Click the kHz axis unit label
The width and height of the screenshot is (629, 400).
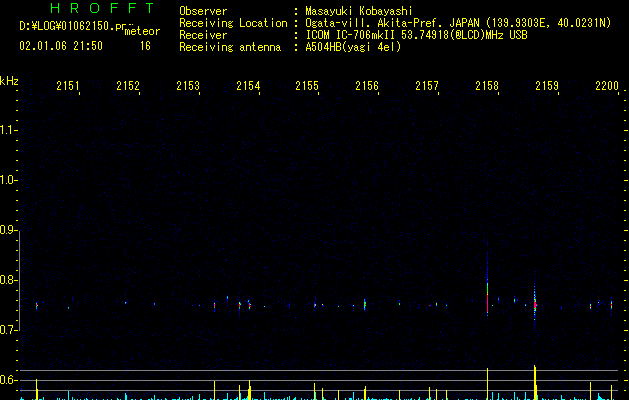coord(9,81)
